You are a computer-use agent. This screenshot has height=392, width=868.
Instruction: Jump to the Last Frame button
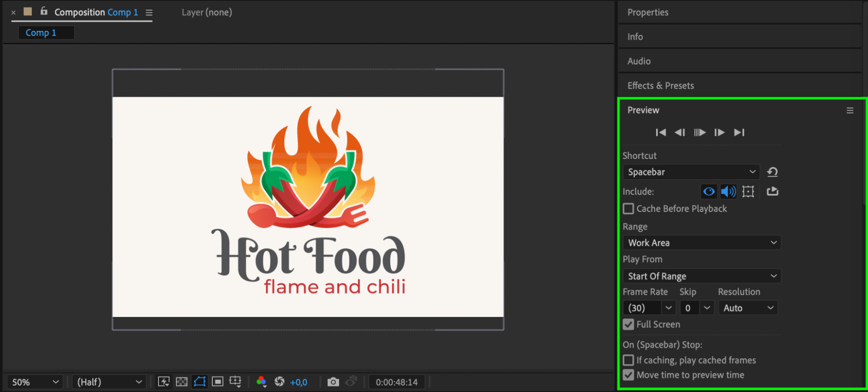(x=739, y=132)
